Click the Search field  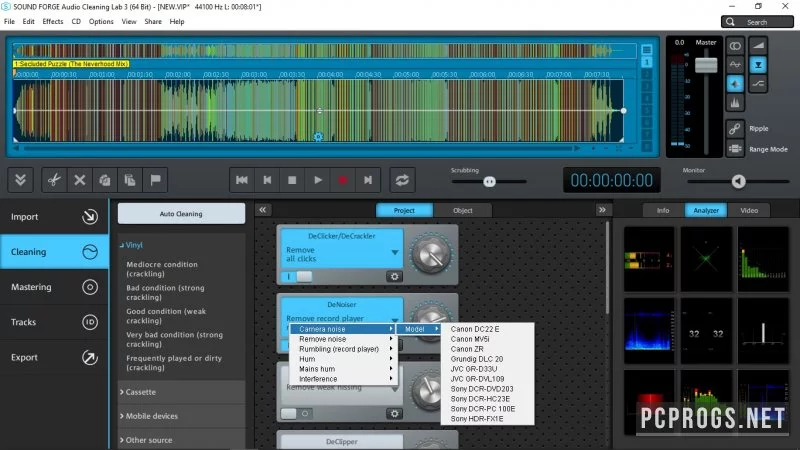click(x=757, y=22)
